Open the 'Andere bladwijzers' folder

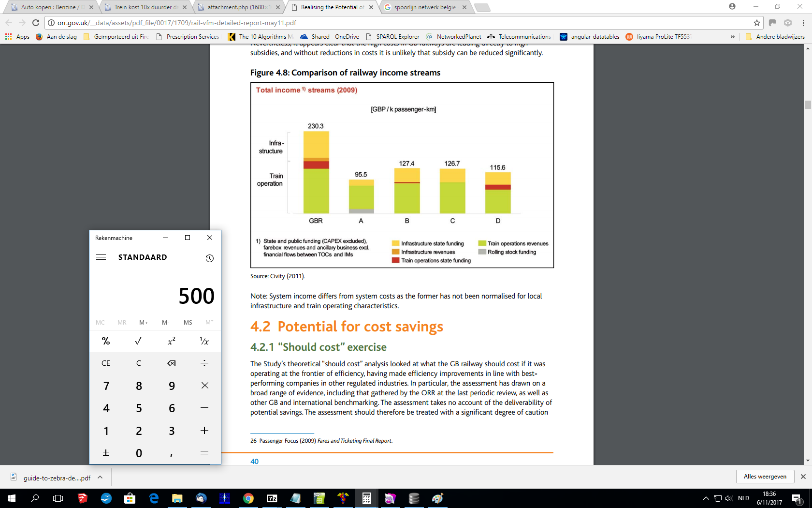(x=775, y=37)
